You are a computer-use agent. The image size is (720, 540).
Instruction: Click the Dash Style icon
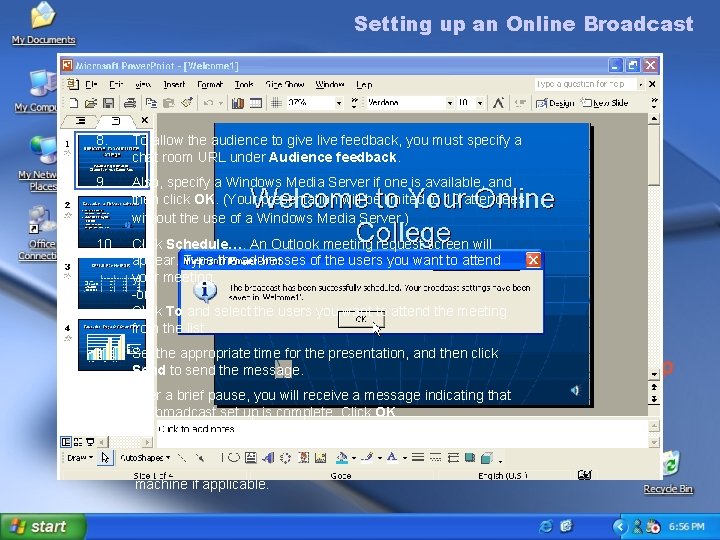[x=435, y=458]
